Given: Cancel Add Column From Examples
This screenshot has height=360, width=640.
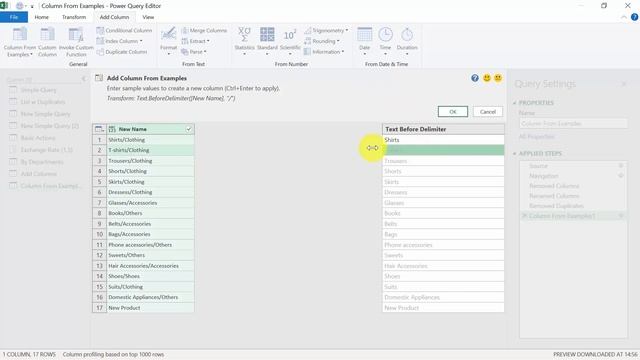Looking at the screenshot, I should (x=488, y=112).
